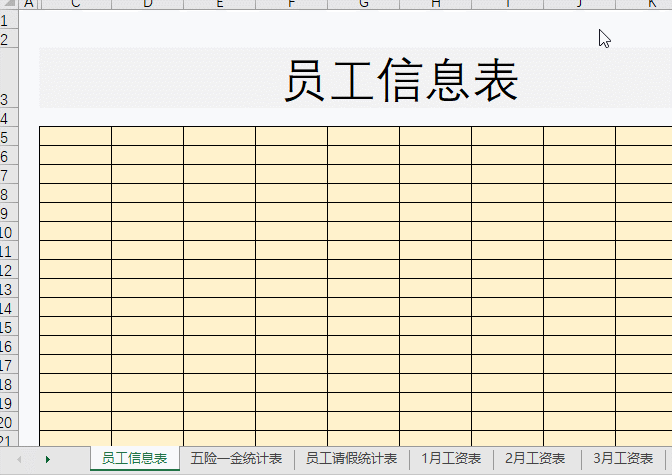This screenshot has height=475, width=672.
Task: Switch to the 1月工资表 tab
Action: click(x=451, y=459)
